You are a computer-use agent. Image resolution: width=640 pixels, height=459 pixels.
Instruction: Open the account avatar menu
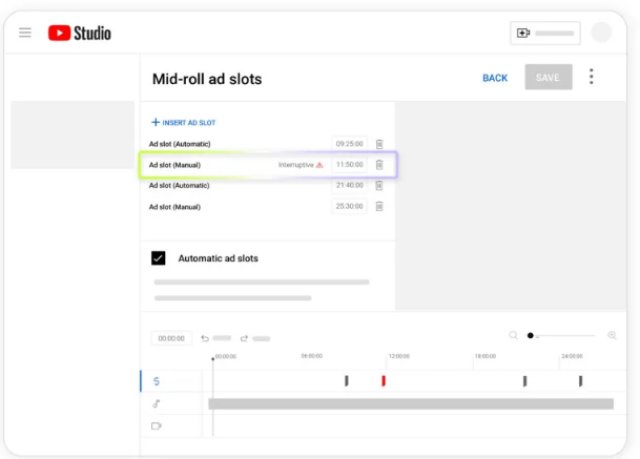(601, 33)
